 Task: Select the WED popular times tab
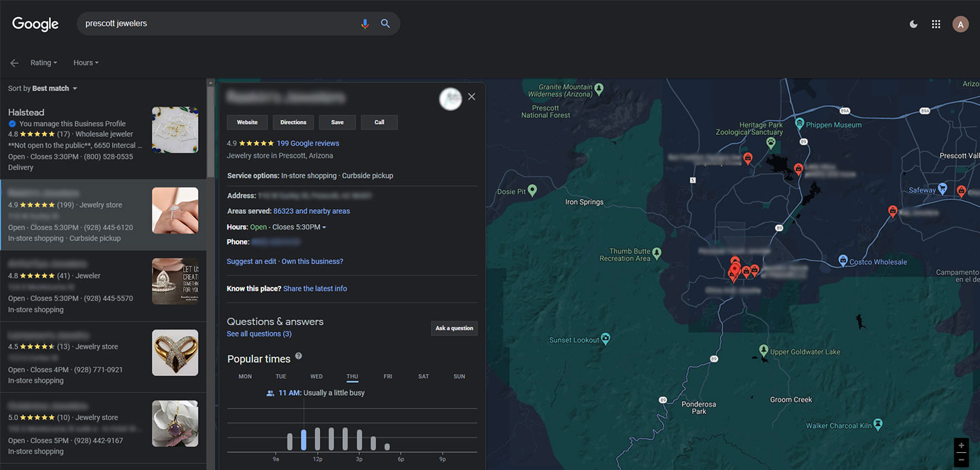[x=316, y=376]
